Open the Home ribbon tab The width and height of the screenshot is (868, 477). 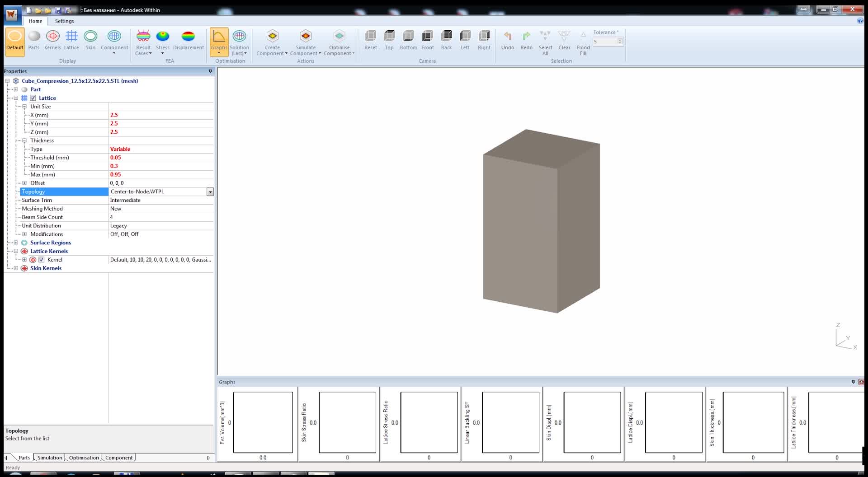35,21
